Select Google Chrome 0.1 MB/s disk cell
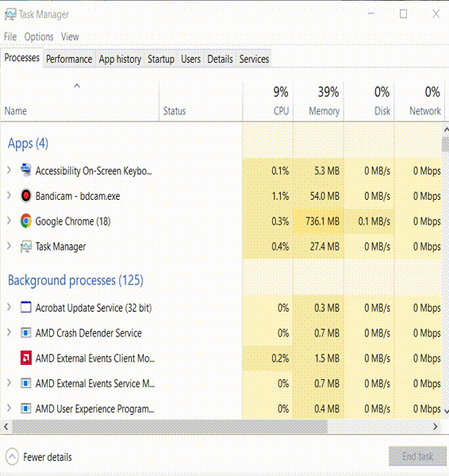449x476 pixels. point(369,221)
